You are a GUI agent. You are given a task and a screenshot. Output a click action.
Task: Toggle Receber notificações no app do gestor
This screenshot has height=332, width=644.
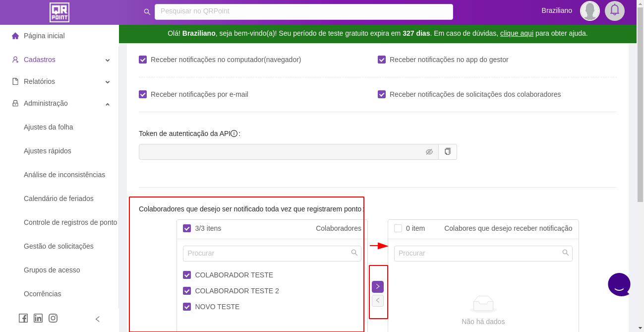coord(382,60)
